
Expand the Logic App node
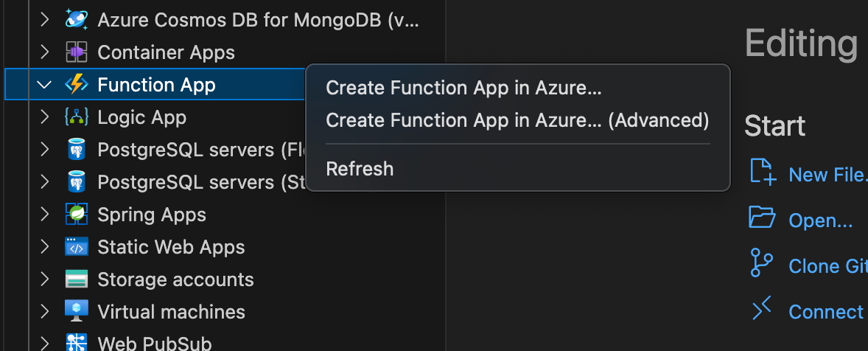(44, 117)
